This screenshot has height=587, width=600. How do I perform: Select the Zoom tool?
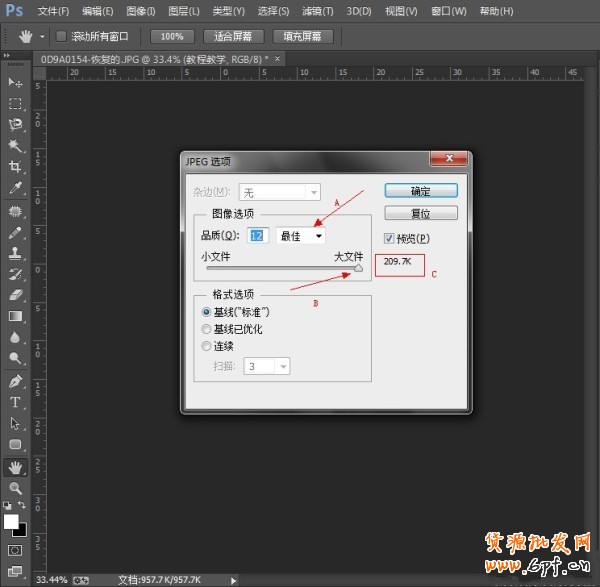point(15,488)
